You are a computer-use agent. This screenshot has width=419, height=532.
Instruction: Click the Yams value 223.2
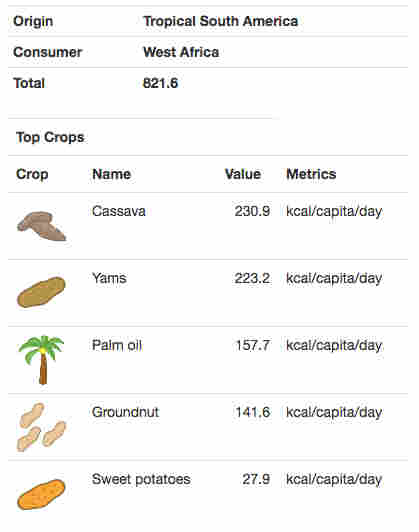point(252,279)
